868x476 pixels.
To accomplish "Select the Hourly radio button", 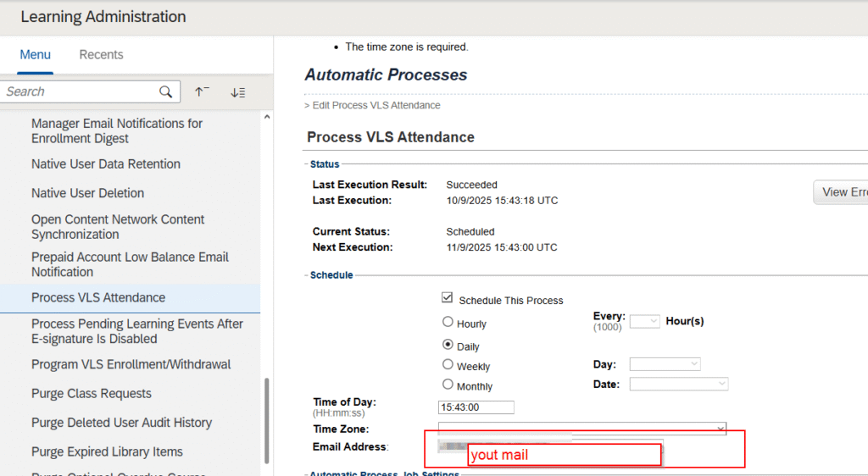I will tap(448, 323).
